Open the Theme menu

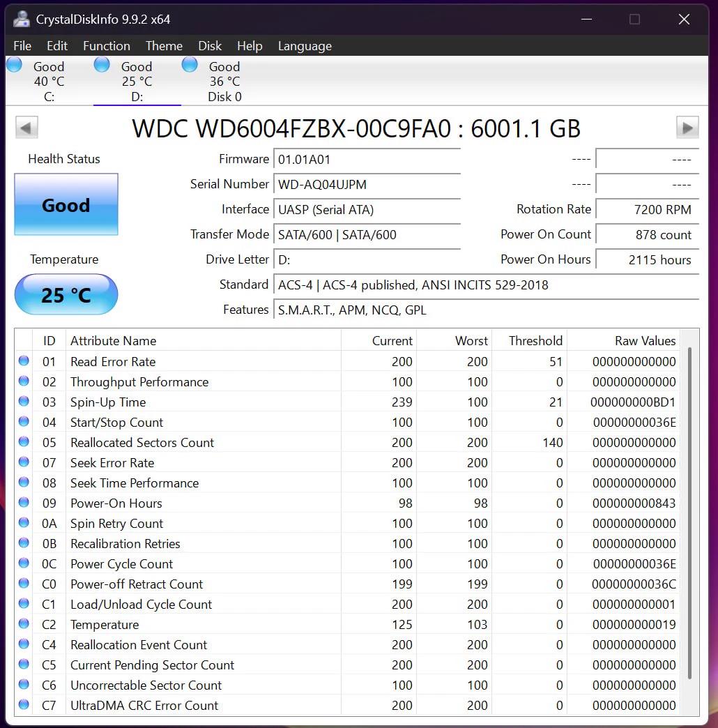pos(164,46)
